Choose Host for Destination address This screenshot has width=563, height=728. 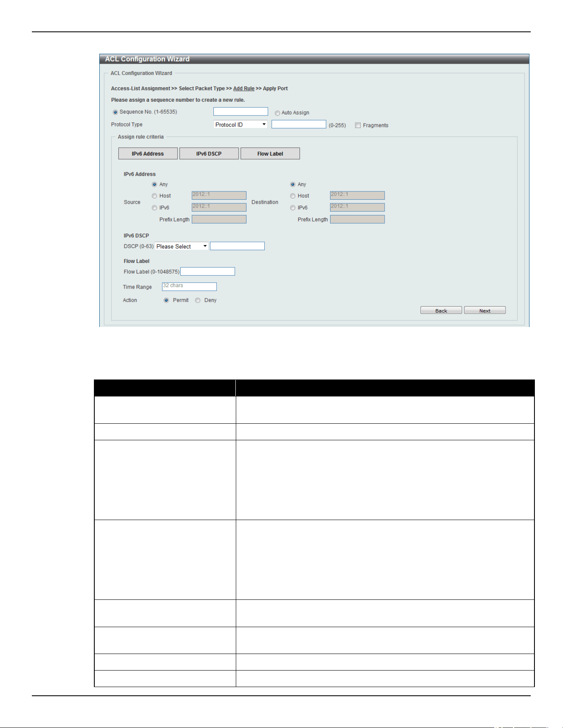click(293, 196)
